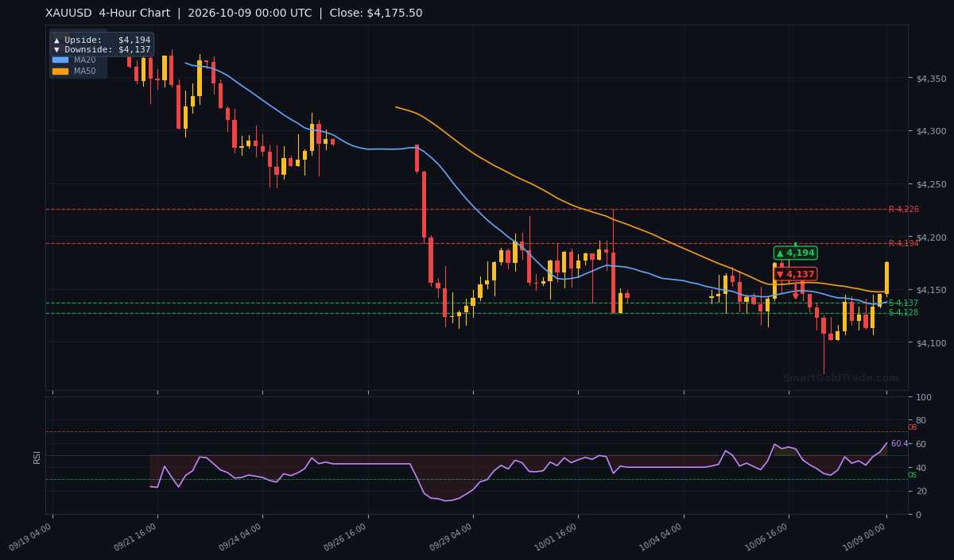Click the $4,250 price axis label

click(x=931, y=184)
